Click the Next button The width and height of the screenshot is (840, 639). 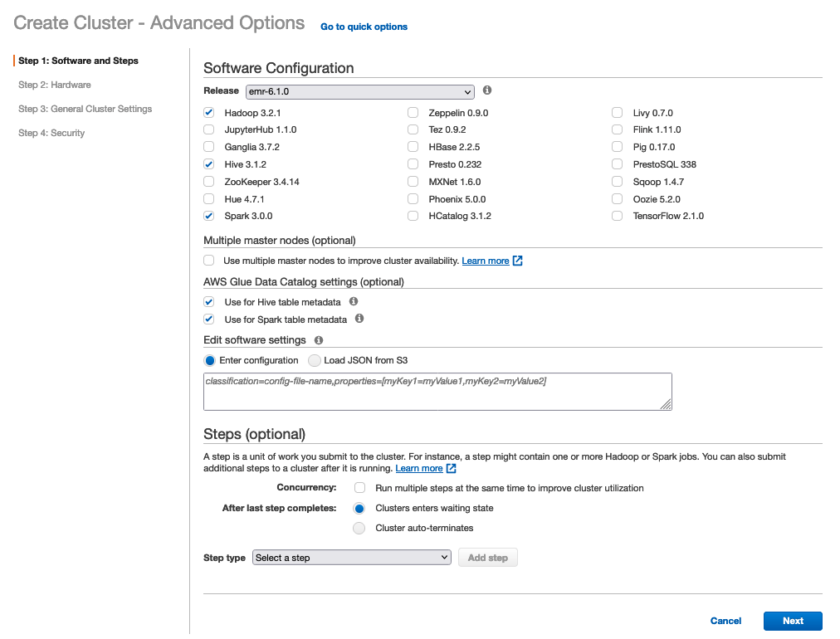coord(793,621)
